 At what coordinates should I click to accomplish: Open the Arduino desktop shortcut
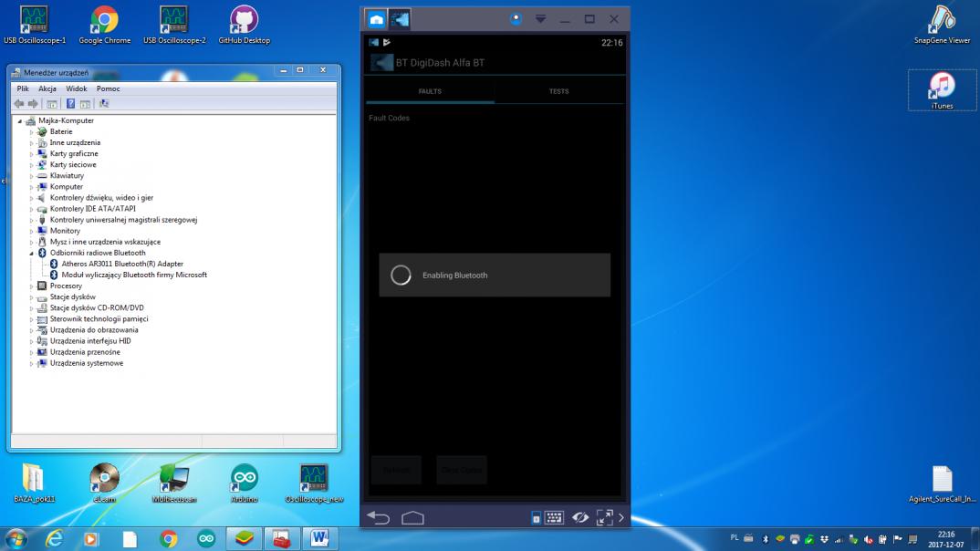point(244,479)
